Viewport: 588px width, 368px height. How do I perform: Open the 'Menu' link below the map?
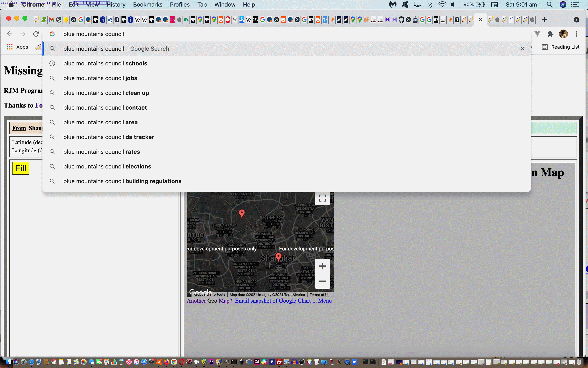325,301
